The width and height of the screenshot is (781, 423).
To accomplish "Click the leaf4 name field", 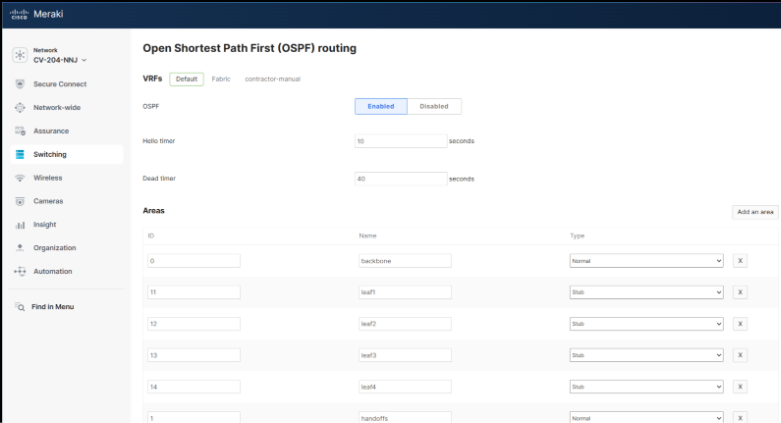I will pyautogui.click(x=405, y=387).
